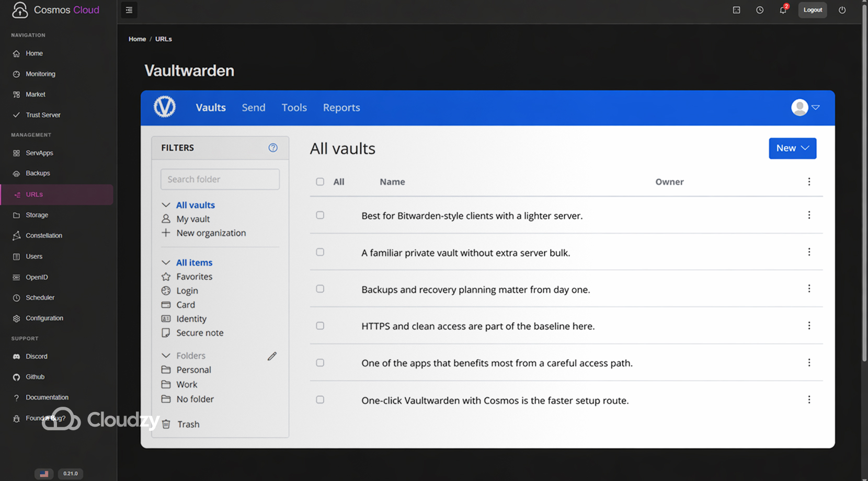This screenshot has height=481, width=868.
Task: Open the Documentation link in the sidebar
Action: click(47, 397)
